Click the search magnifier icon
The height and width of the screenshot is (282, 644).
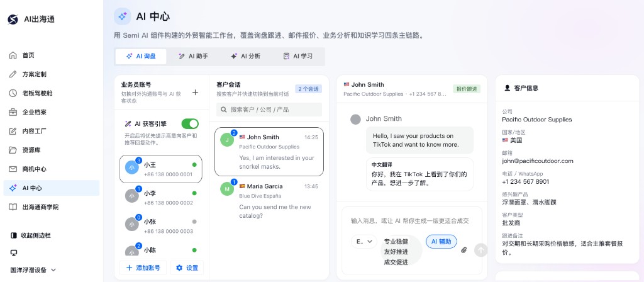(224, 110)
